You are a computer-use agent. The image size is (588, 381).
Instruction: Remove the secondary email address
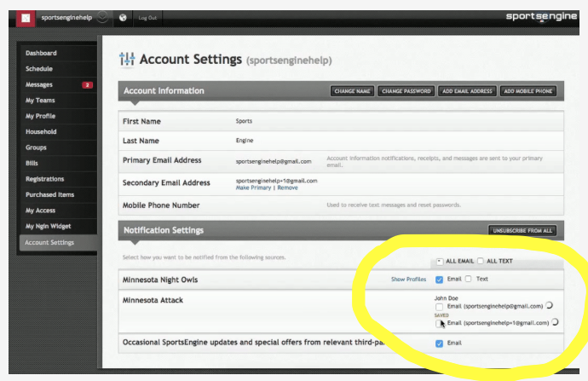[288, 188]
